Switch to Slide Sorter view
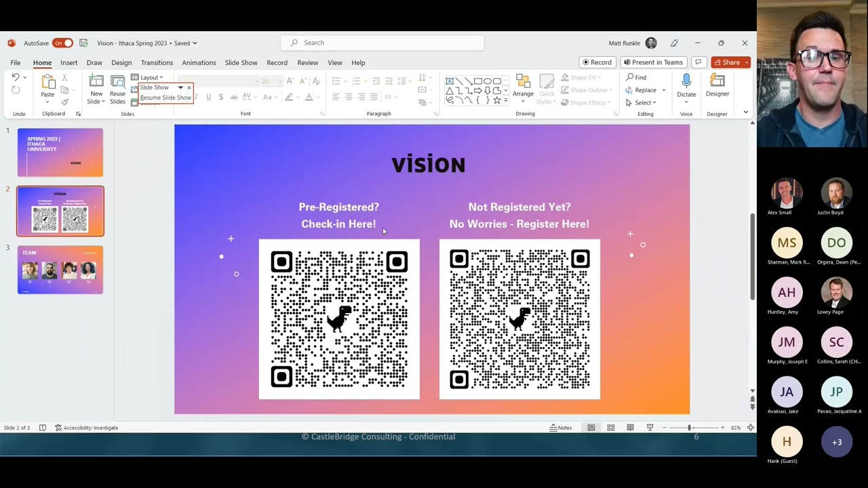868x488 pixels. (611, 428)
